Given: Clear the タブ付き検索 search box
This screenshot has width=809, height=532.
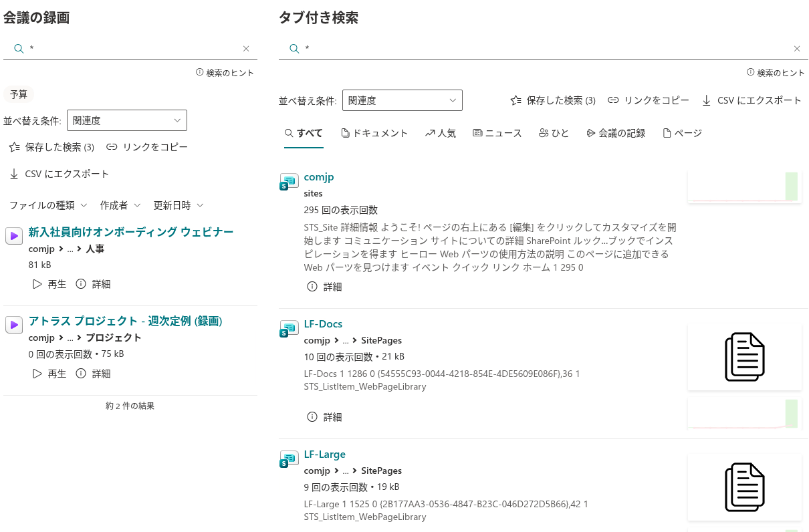Looking at the screenshot, I should (797, 49).
